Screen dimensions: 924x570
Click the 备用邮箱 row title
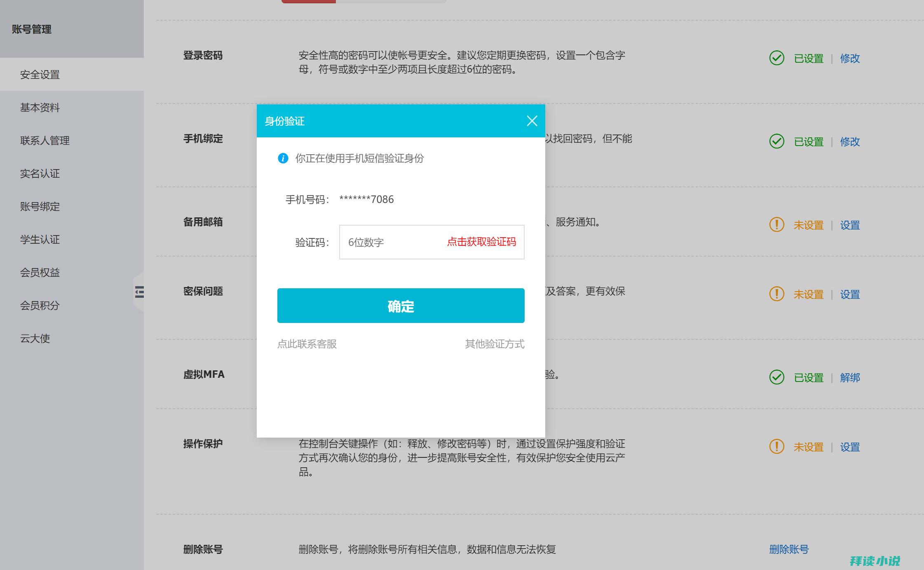point(203,222)
